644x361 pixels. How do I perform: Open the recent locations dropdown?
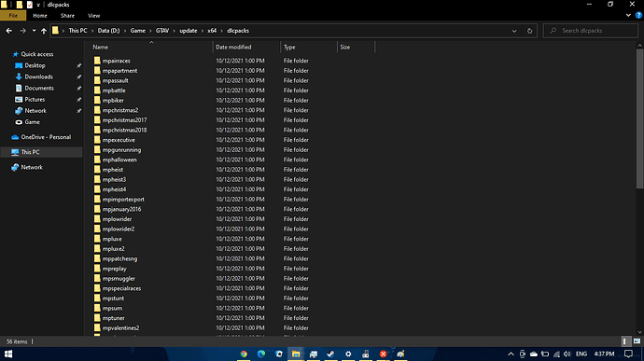coord(34,31)
